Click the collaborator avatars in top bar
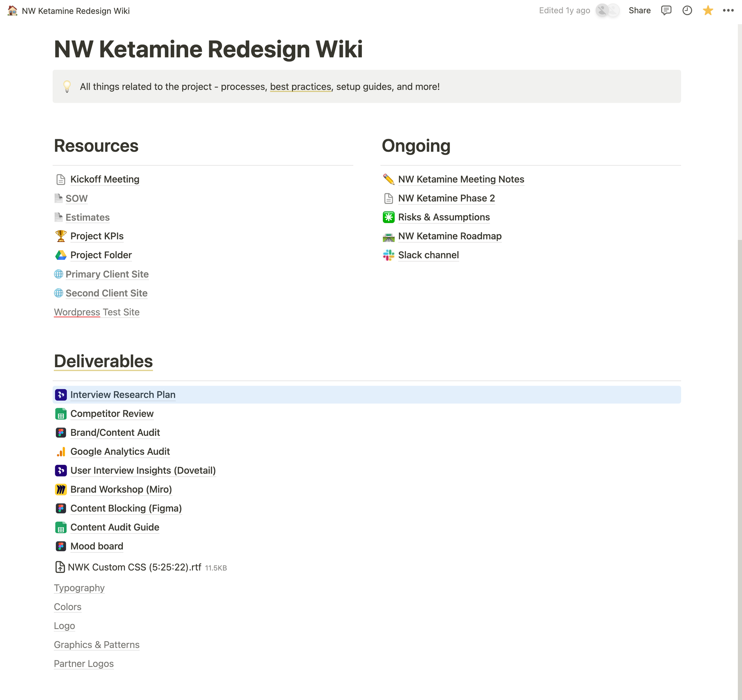742x700 pixels. point(607,10)
